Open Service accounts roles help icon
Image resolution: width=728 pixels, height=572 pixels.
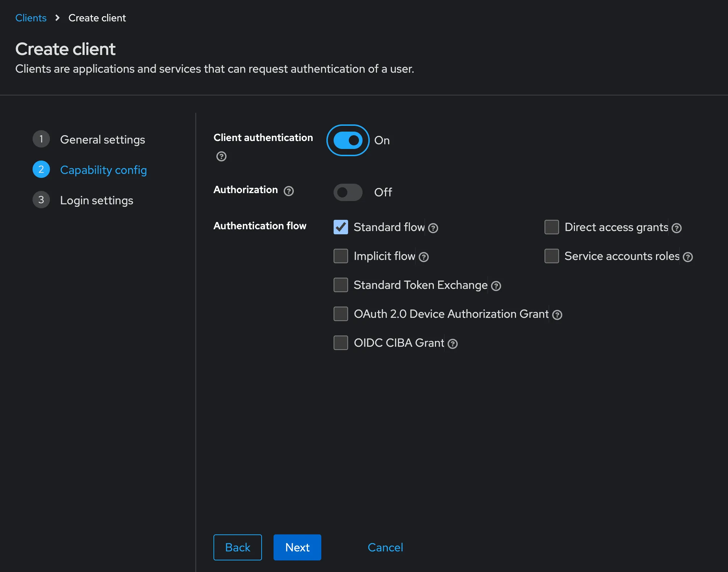(x=688, y=257)
